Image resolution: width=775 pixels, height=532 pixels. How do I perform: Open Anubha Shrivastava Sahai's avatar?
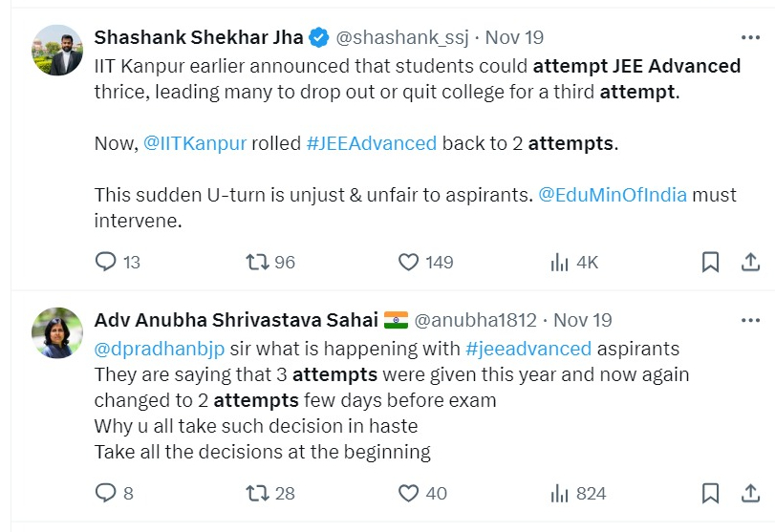pos(57,332)
